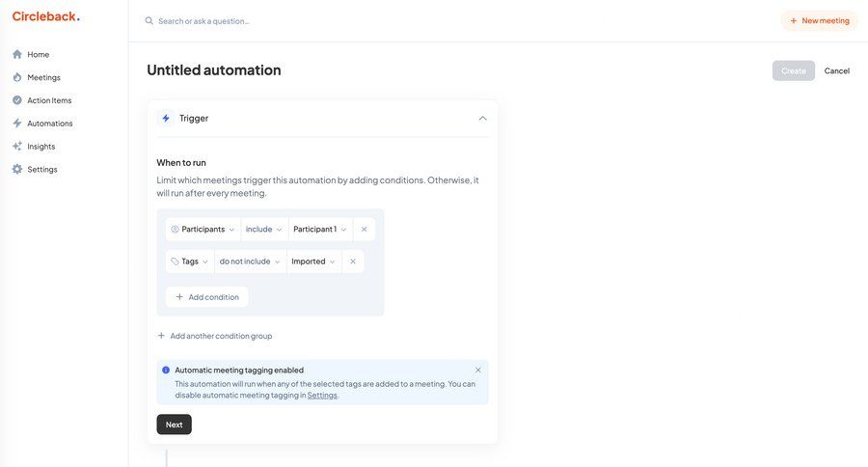Open the Participant 1 value dropdown
The image size is (868, 467).
[x=320, y=230]
